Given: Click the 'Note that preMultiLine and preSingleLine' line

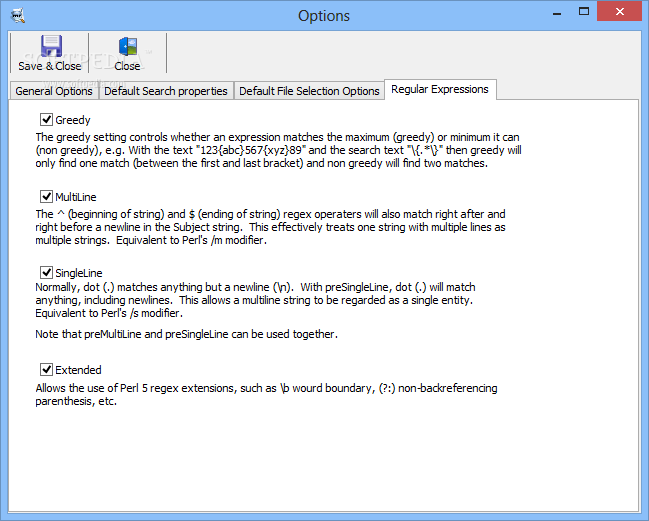Looking at the screenshot, I should [186, 334].
